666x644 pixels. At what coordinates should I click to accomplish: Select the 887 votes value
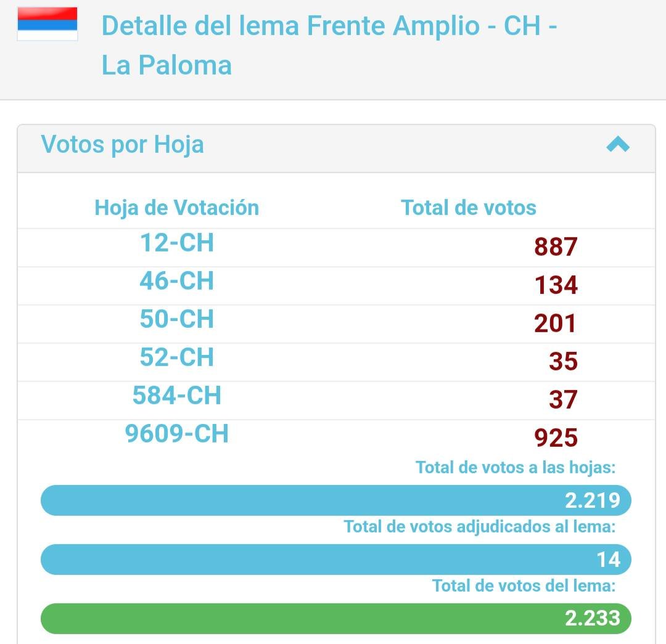(556, 247)
